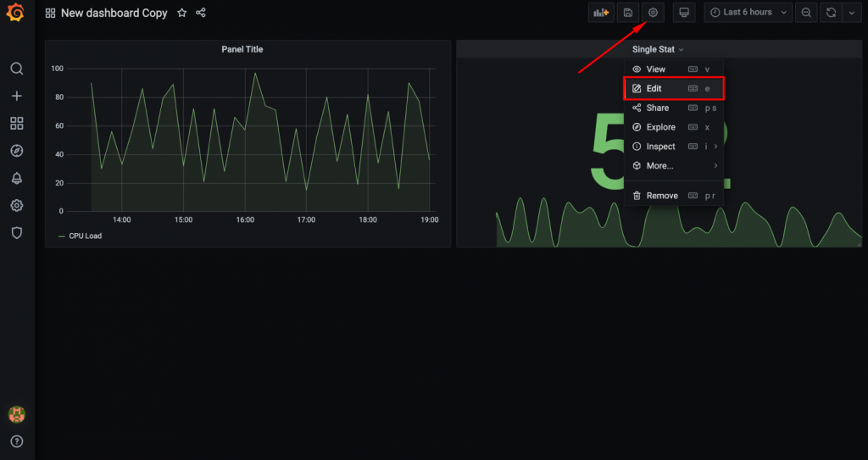The image size is (868, 460).
Task: Open Dashboards grid icon in sidebar
Action: [x=16, y=124]
